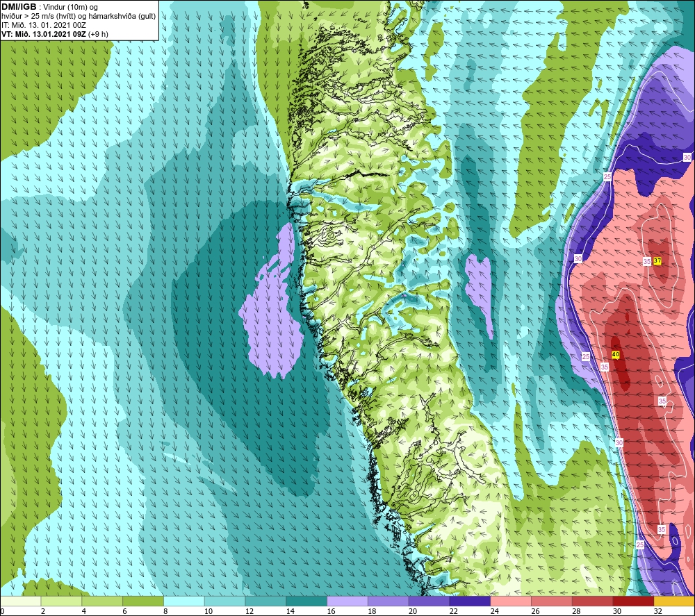Select the 12–14 m/s teal swatch
This screenshot has height=616, width=695.
click(266, 601)
